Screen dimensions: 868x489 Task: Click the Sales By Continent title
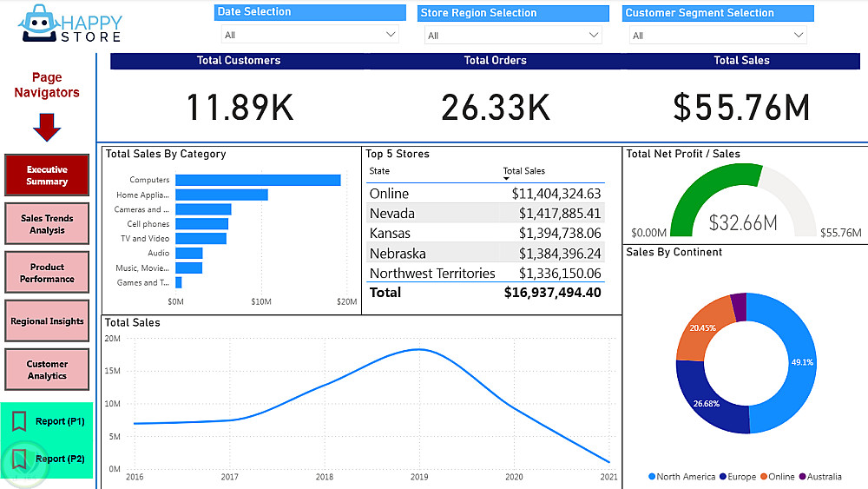[x=674, y=252]
